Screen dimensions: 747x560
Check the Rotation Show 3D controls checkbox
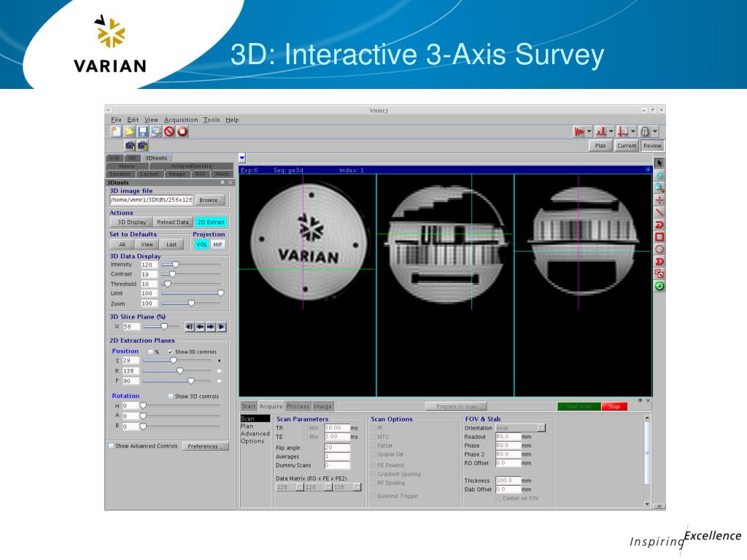point(171,396)
